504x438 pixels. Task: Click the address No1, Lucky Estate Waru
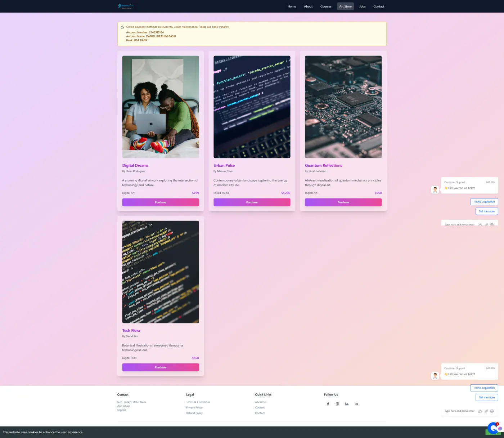132,402
